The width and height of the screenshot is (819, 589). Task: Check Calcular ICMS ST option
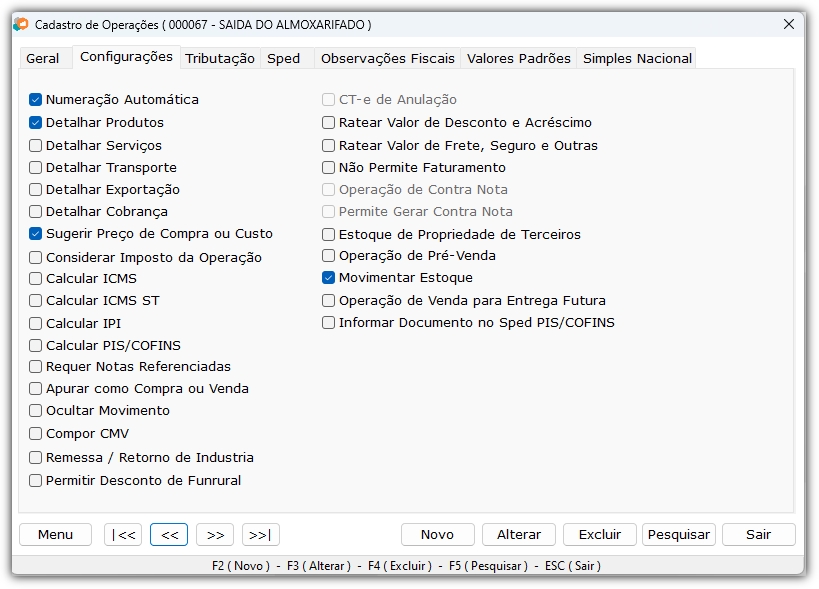36,301
